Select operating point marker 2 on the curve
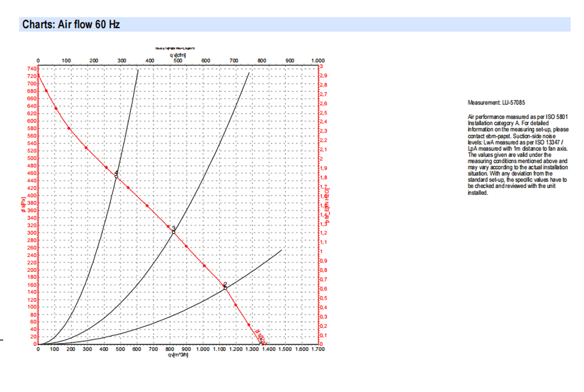Viewport: 584px width, 392px height. [x=225, y=288]
